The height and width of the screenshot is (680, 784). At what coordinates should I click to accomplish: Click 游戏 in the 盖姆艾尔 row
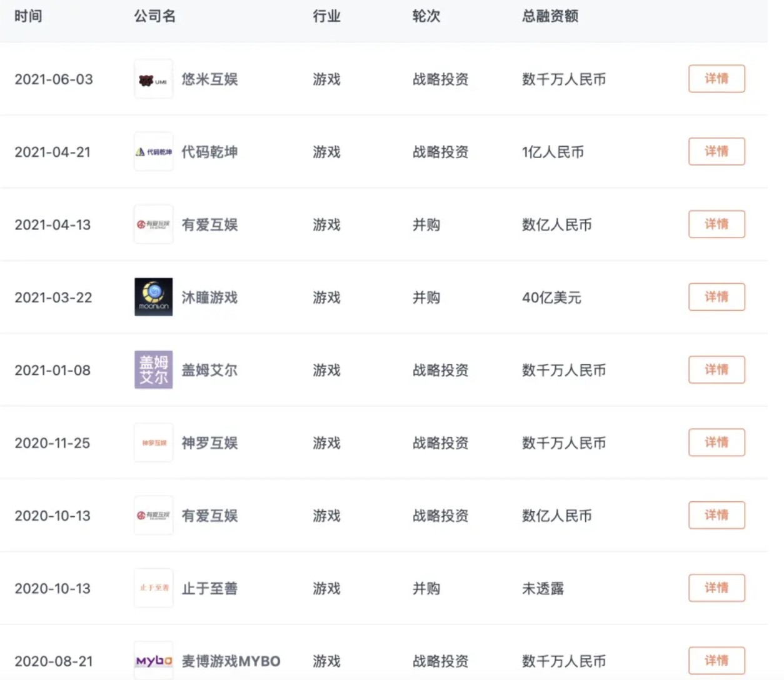pos(327,370)
